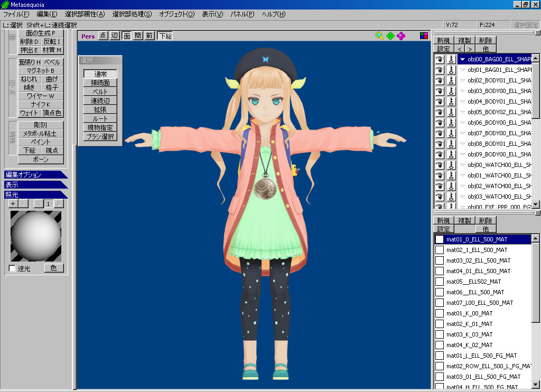Viewport: 541px width, 392px height.
Task: Toggle the triangle next to obj01_BAG01
Action: pos(462,70)
